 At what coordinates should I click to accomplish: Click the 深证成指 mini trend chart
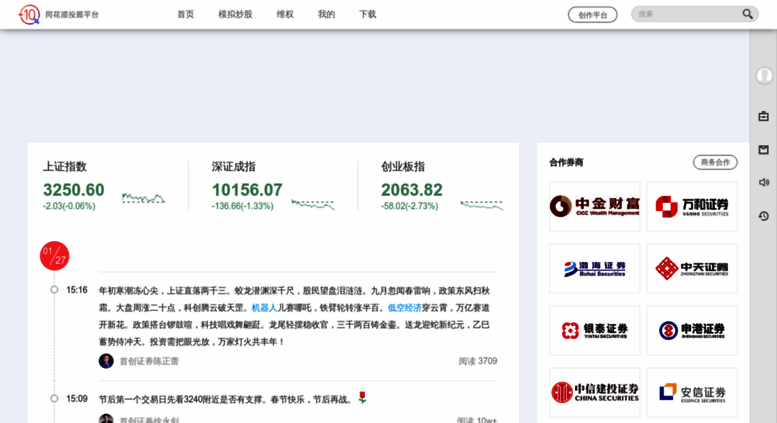click(x=313, y=204)
